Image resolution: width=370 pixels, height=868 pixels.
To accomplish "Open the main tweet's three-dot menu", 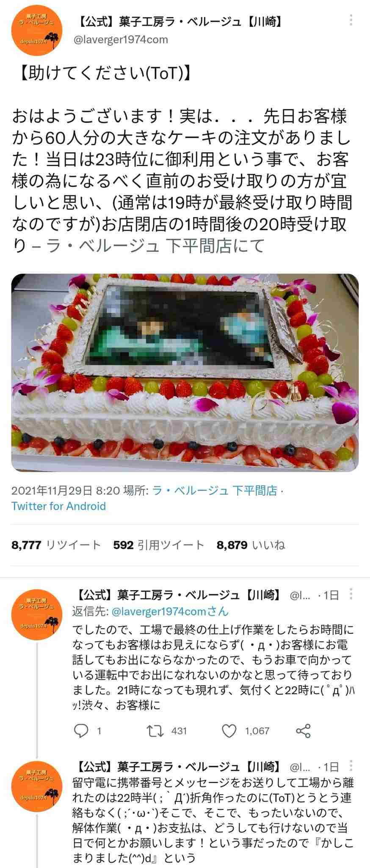I will pyautogui.click(x=351, y=20).
